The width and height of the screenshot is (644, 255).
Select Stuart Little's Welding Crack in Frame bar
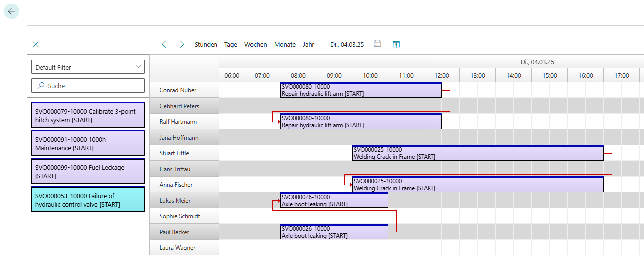tap(478, 153)
